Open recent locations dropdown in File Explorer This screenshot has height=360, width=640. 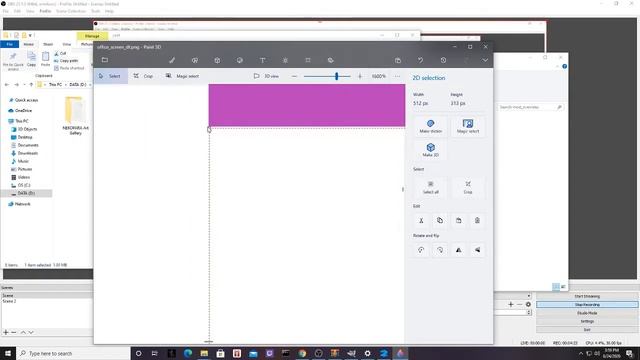(x=24, y=84)
